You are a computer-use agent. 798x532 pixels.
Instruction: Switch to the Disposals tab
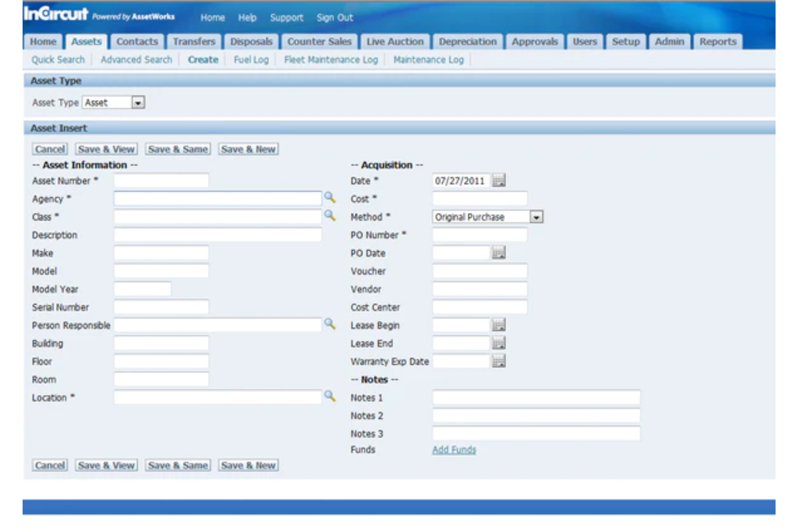[252, 41]
